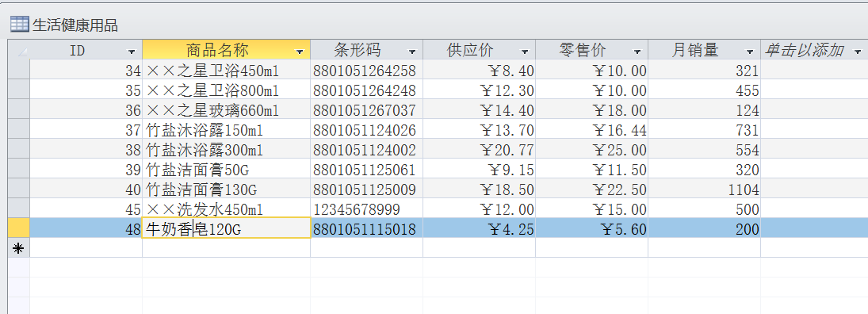Click supply price ¥13.70
868x314 pixels.
(x=479, y=129)
